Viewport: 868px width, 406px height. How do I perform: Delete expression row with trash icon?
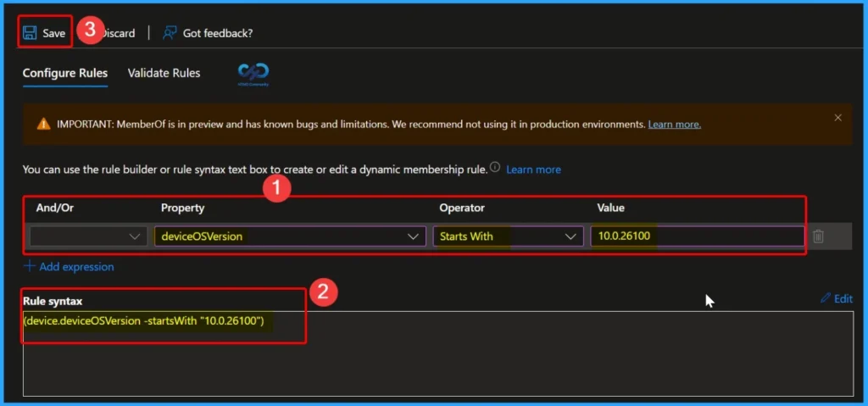click(818, 236)
